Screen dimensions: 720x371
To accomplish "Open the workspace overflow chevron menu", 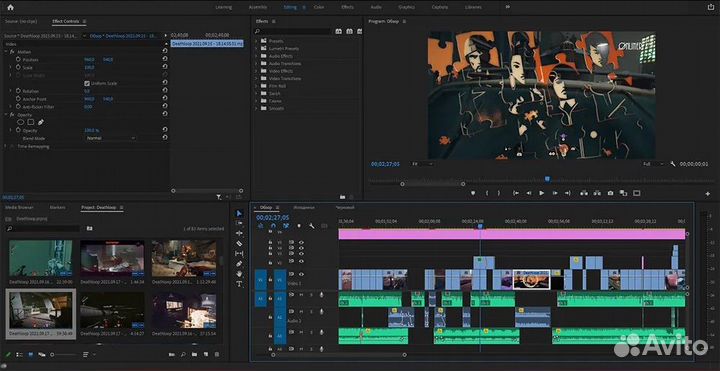I will coord(507,7).
